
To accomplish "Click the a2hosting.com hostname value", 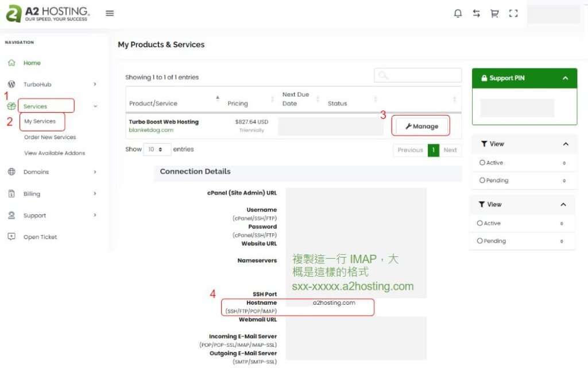I will 334,302.
